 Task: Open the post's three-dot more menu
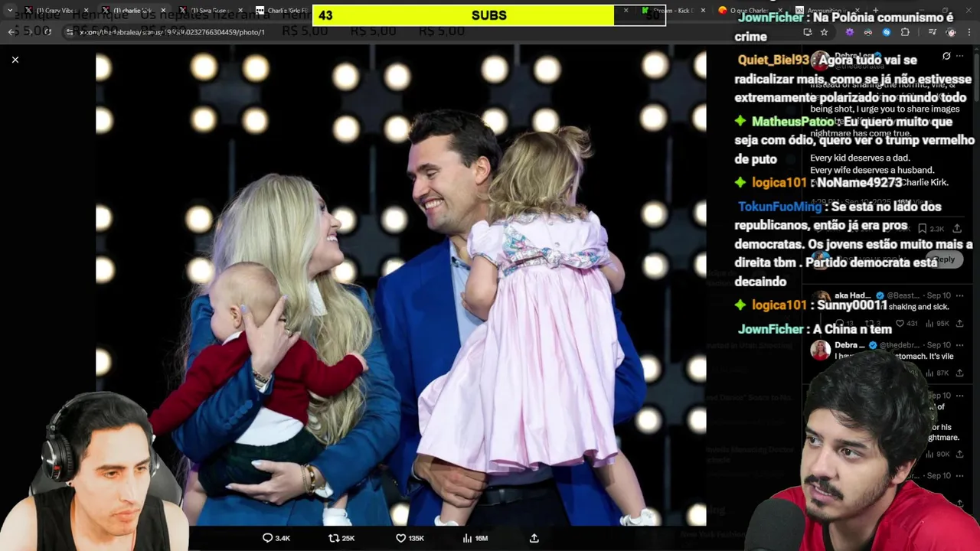[x=959, y=57]
